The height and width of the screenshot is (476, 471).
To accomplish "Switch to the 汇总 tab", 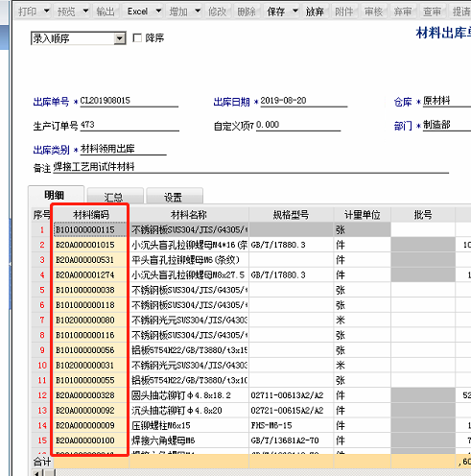I will pos(114,197).
